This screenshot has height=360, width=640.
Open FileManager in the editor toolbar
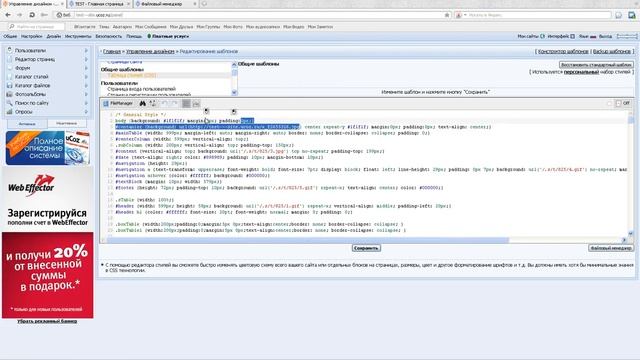tap(118, 104)
